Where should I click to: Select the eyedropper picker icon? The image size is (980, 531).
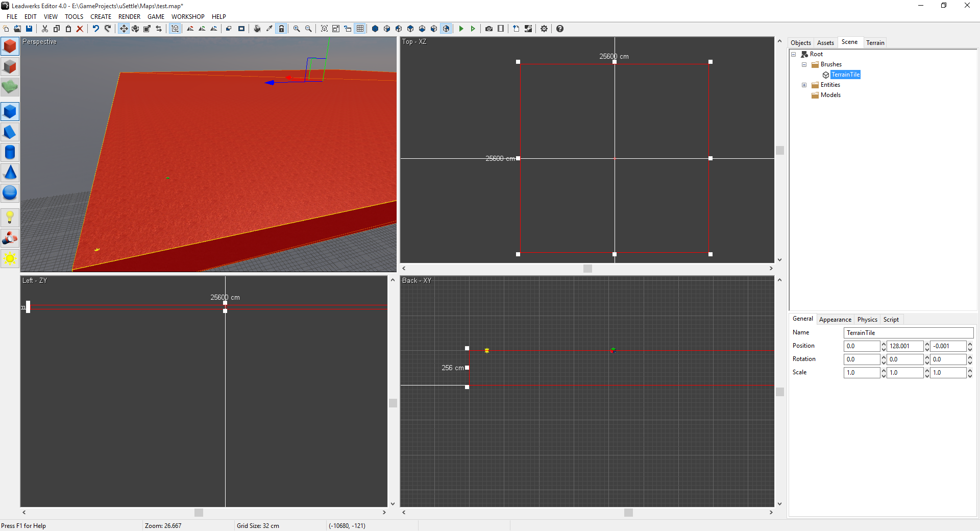[269, 29]
